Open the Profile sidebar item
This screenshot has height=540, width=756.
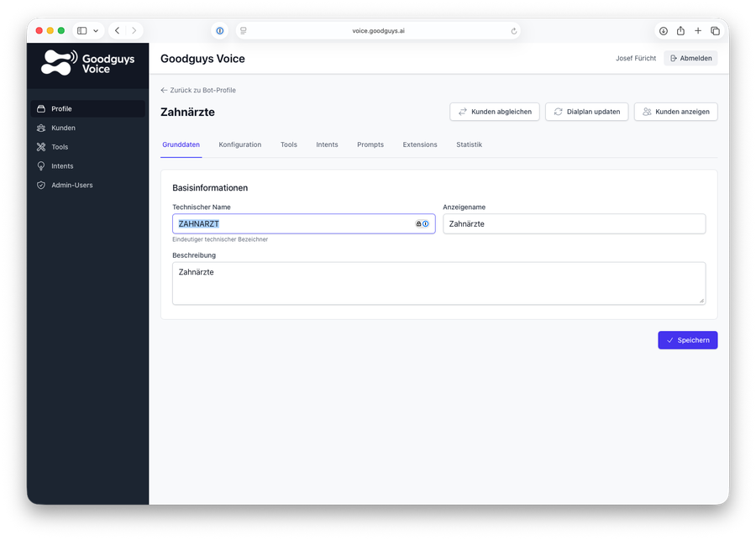pyautogui.click(x=61, y=108)
